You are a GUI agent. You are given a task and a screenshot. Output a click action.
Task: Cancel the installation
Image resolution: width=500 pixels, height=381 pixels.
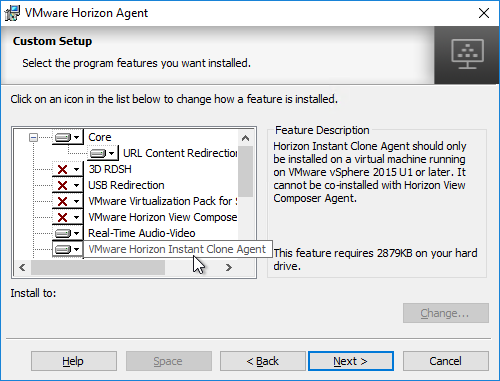click(446, 361)
